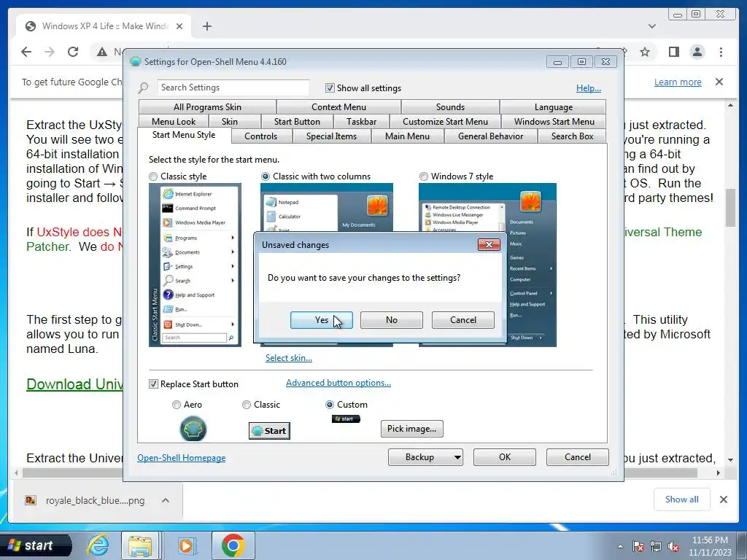Open Chrome tab search chevron
747x560 pixels.
pyautogui.click(x=651, y=26)
